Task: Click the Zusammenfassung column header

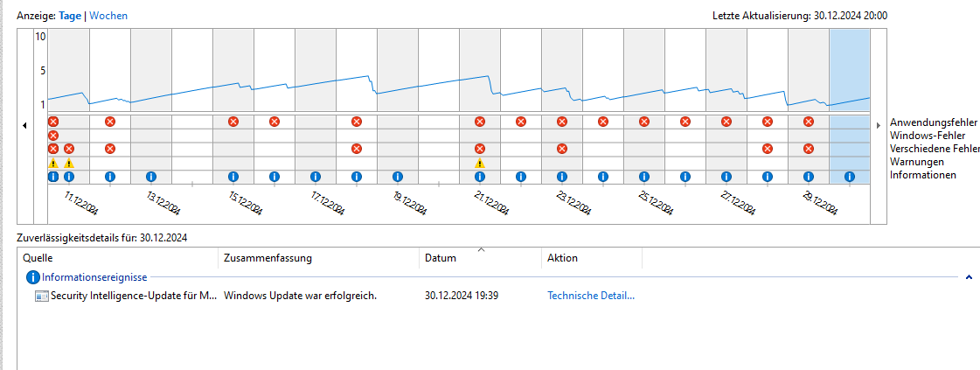Action: [268, 258]
